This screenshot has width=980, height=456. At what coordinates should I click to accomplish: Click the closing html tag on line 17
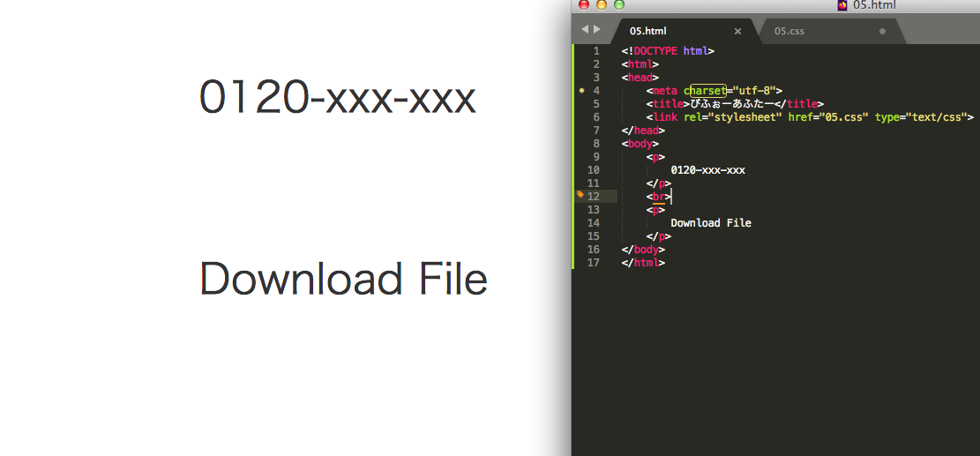pyautogui.click(x=643, y=262)
